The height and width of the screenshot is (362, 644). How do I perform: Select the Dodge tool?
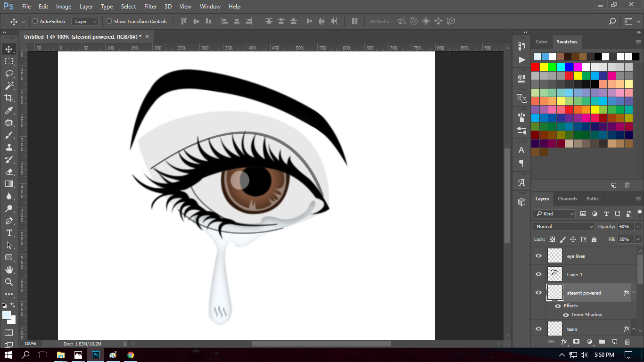[x=9, y=208]
